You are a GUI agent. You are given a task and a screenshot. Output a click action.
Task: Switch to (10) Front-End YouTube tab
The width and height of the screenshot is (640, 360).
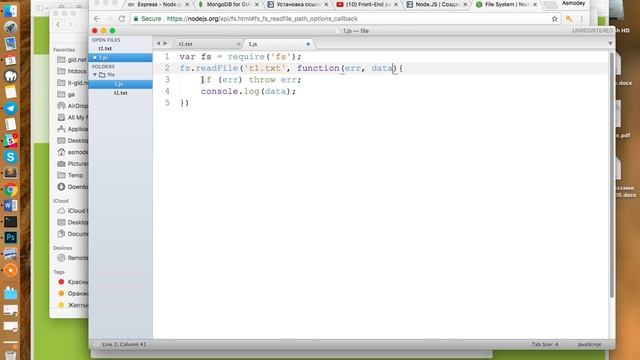pyautogui.click(x=367, y=4)
